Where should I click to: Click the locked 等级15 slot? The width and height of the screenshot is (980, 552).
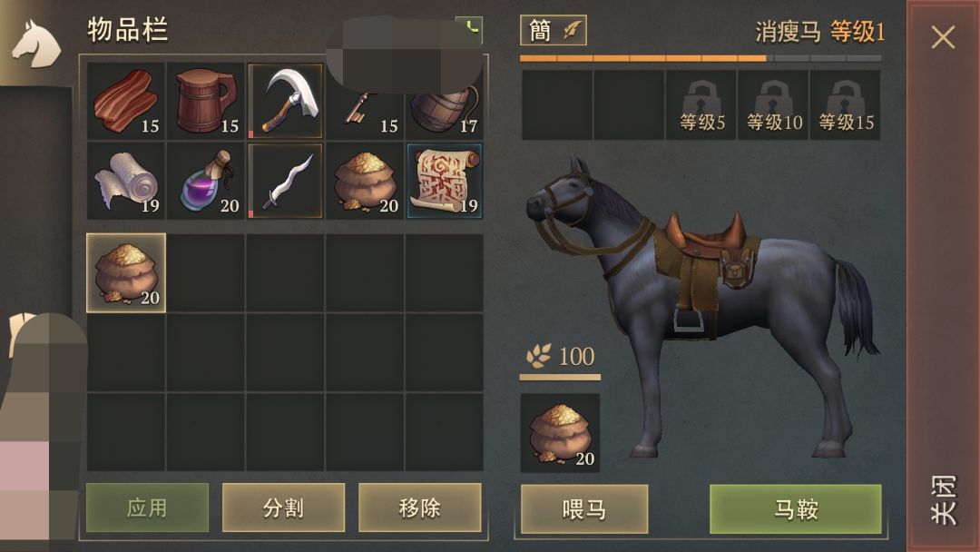click(845, 104)
